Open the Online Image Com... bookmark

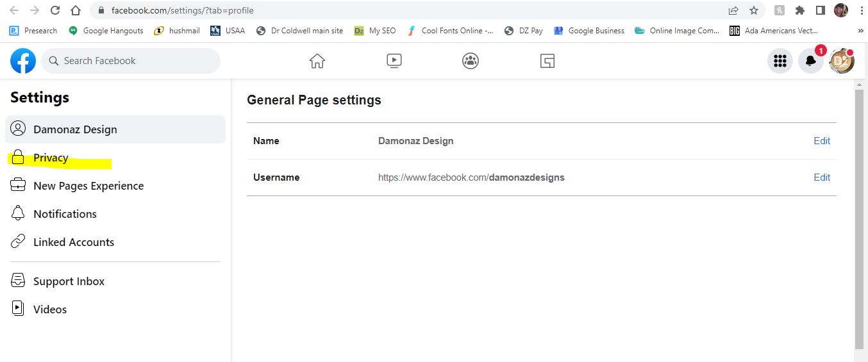click(677, 31)
